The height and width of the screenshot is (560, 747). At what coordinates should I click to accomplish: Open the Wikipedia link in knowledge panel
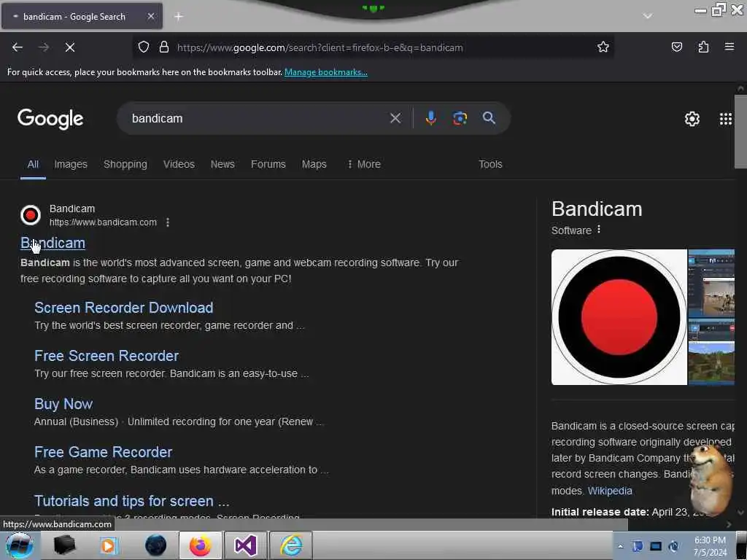tap(610, 491)
